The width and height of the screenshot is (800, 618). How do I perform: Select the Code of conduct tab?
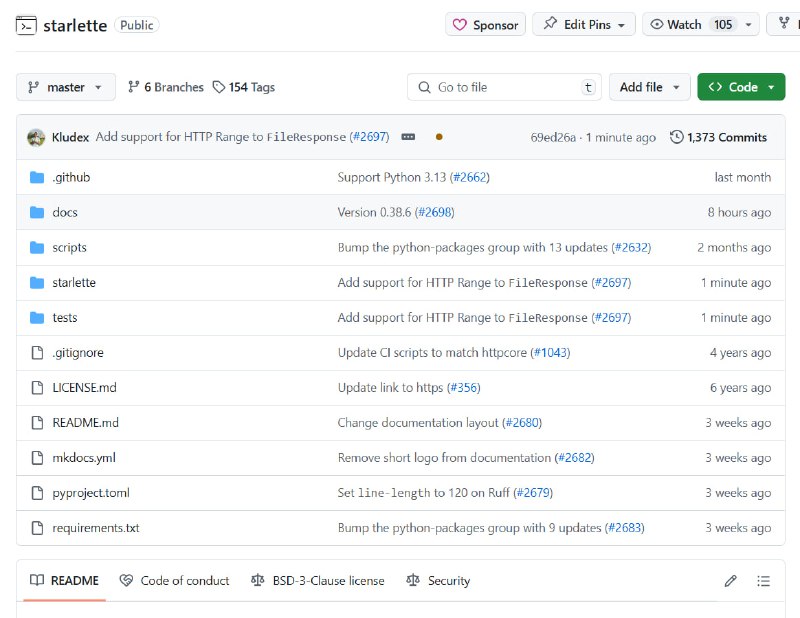(174, 581)
